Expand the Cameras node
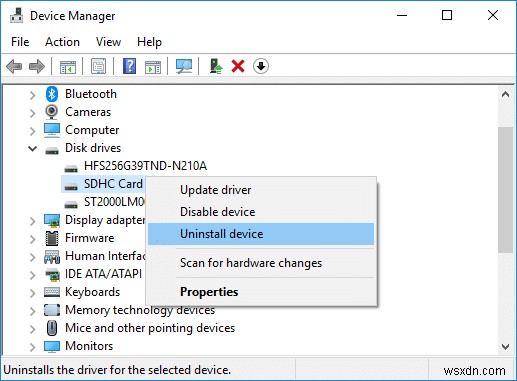The image size is (517, 381). click(x=32, y=113)
